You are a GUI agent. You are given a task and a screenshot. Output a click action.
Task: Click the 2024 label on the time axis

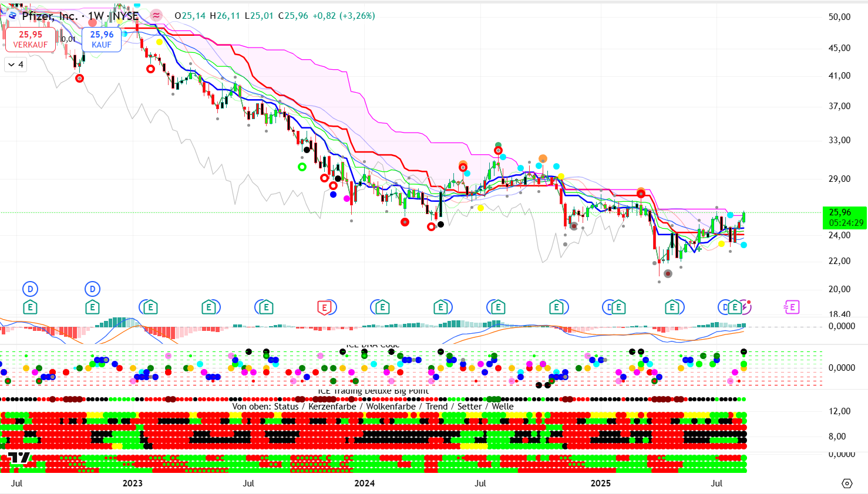364,483
